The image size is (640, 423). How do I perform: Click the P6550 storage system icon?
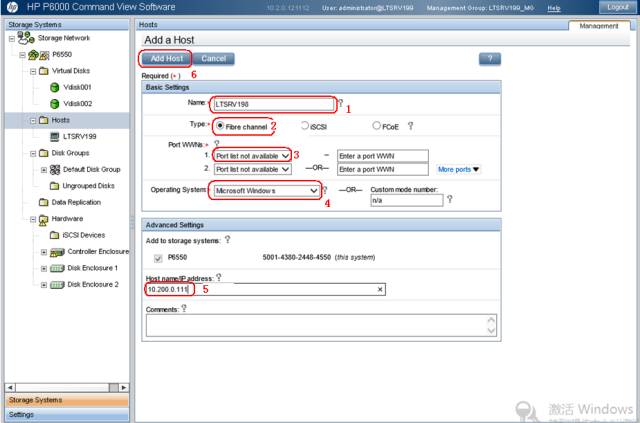[38, 55]
